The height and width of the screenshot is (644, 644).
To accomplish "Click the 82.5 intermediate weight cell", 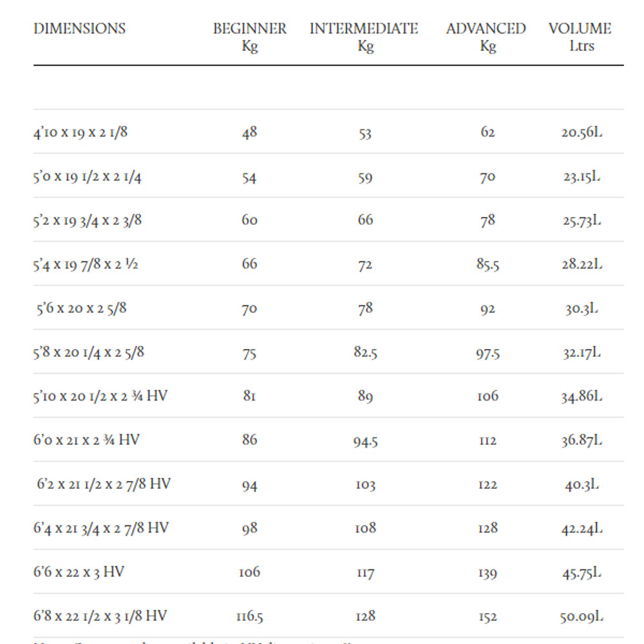I will pos(365,353).
